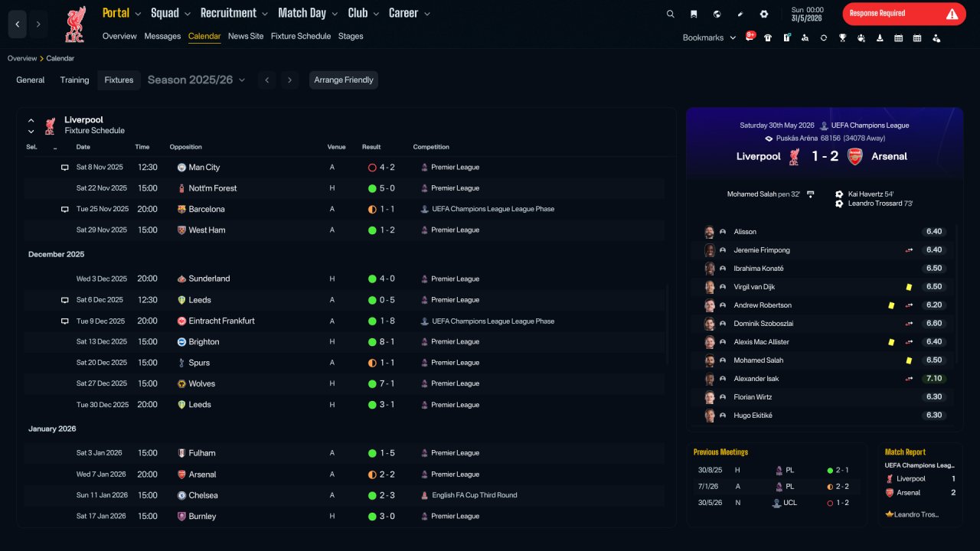
Task: Open the scouting person-search icon
Action: tap(805, 37)
